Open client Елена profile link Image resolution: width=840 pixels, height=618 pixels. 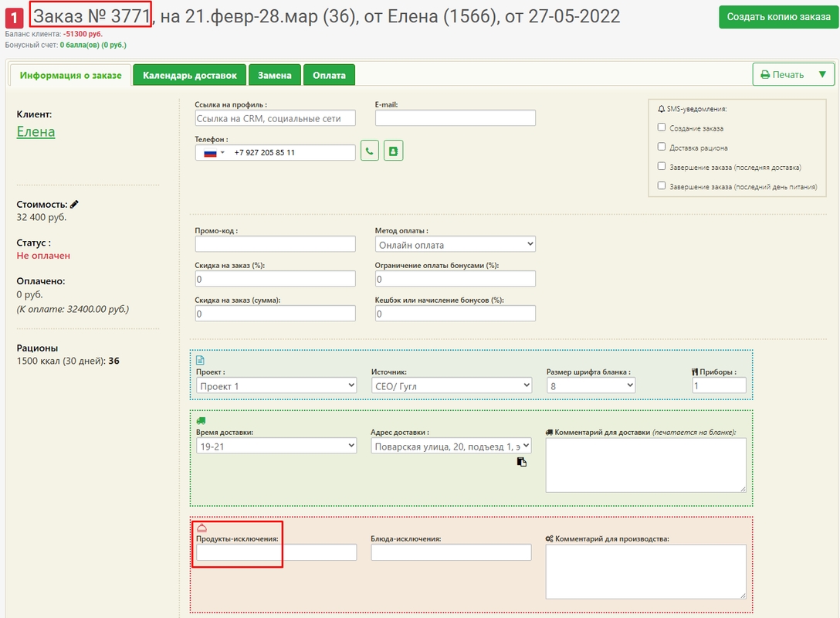pos(36,131)
